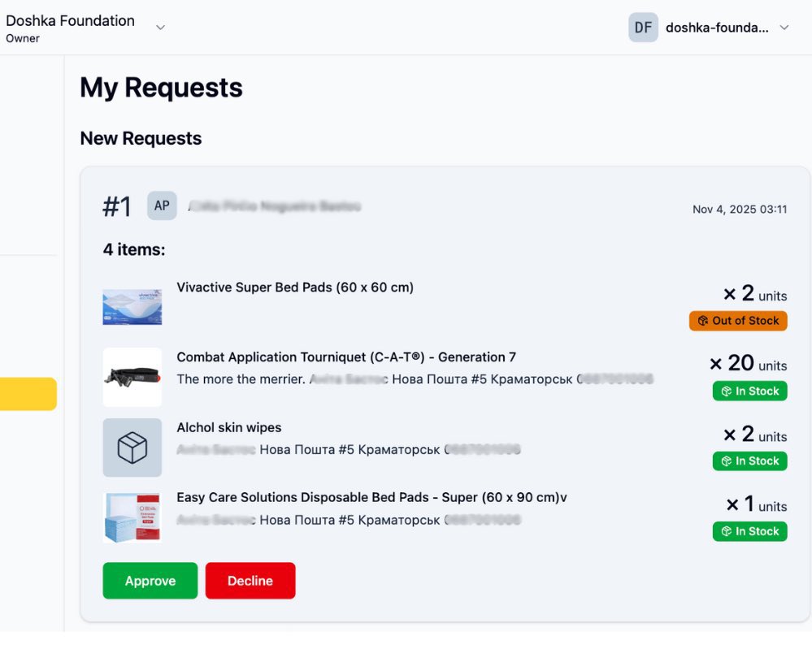Click the "Nov 4, 2025 03:11" timestamp
The height and width of the screenshot is (649, 812).
(x=740, y=209)
